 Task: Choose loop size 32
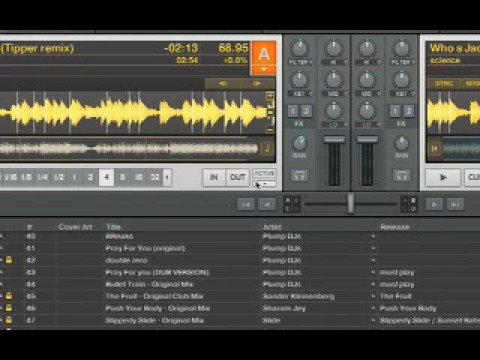coord(154,177)
